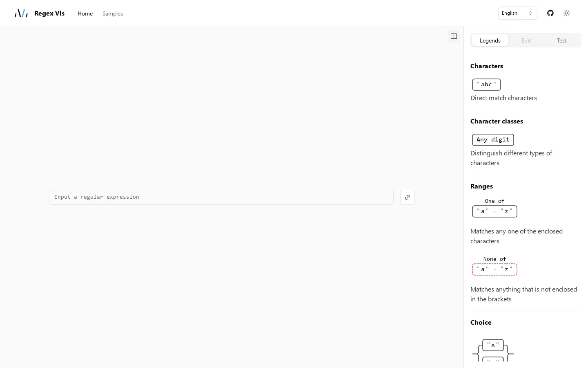Viewport: 588px width, 368px height.
Task: Select the "Characters" heading text
Action: pyautogui.click(x=487, y=66)
